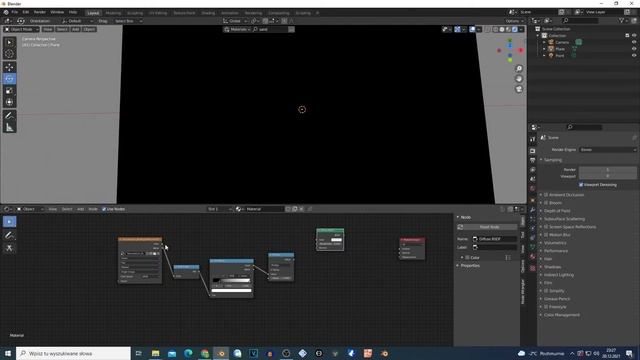This screenshot has height=360, width=640.
Task: Select the Transform tool in viewport toolbar
Action: [9, 102]
